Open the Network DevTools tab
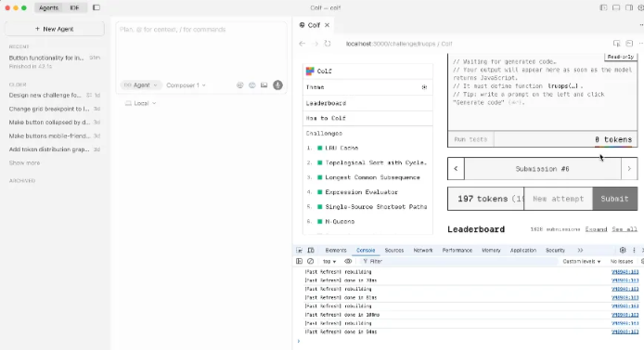 click(423, 250)
